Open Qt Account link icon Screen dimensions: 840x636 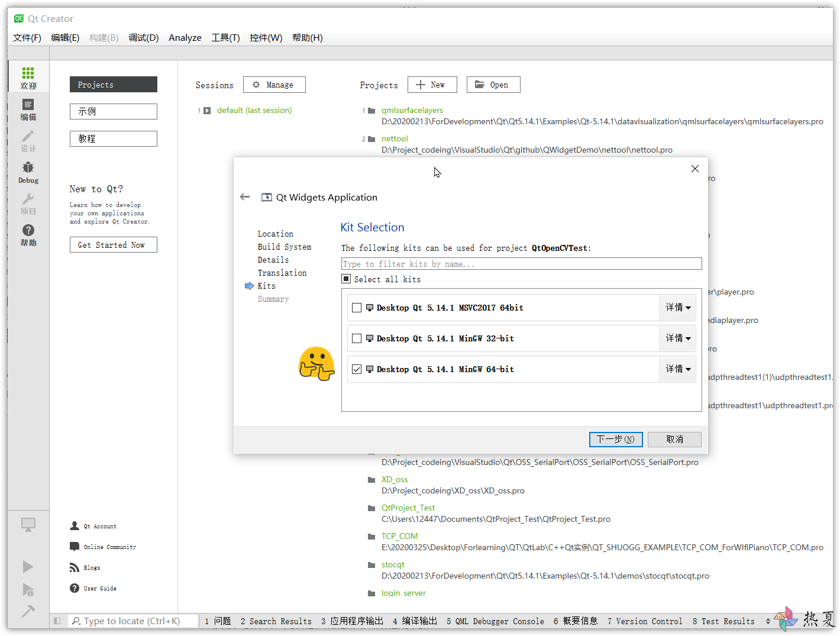tap(75, 525)
